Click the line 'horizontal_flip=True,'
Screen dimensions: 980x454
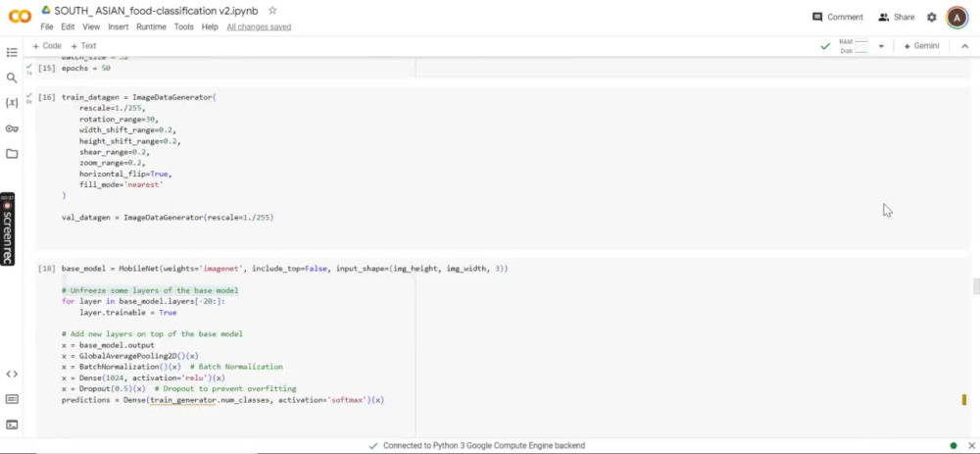125,174
